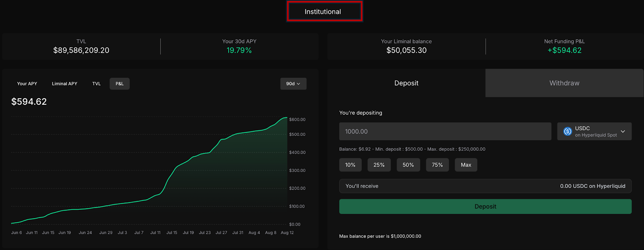The height and width of the screenshot is (250, 644).
Task: Click the Max amount button
Action: click(x=466, y=165)
